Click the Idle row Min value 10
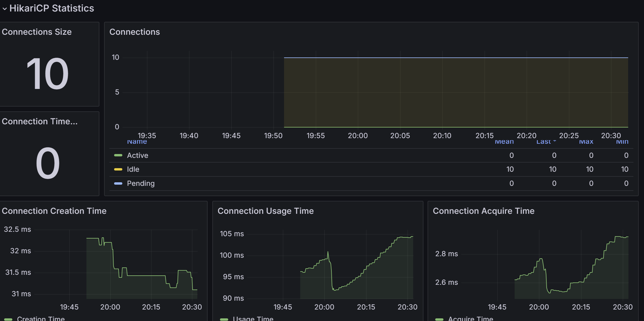The width and height of the screenshot is (644, 321). 625,169
